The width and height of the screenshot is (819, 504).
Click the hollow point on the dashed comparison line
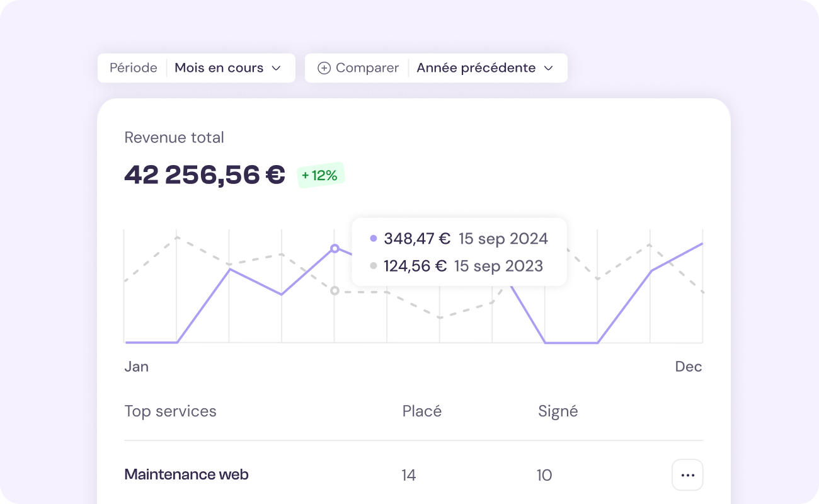point(335,291)
